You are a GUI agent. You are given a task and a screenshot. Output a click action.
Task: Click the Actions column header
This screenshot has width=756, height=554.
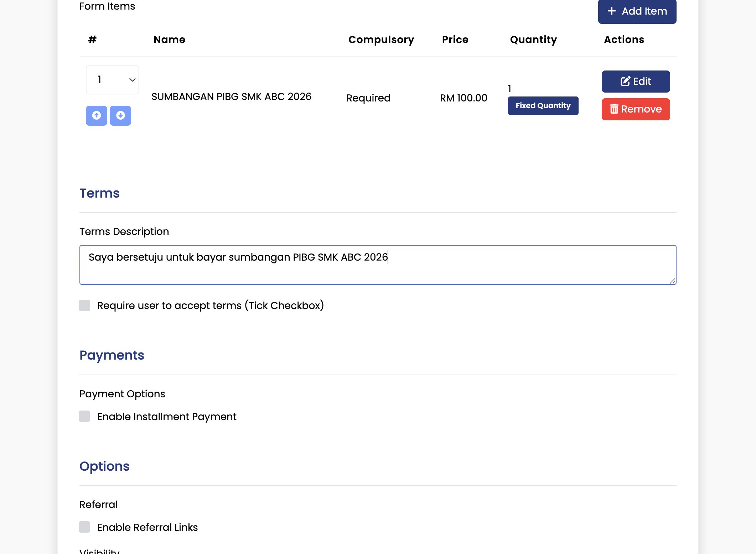(624, 40)
